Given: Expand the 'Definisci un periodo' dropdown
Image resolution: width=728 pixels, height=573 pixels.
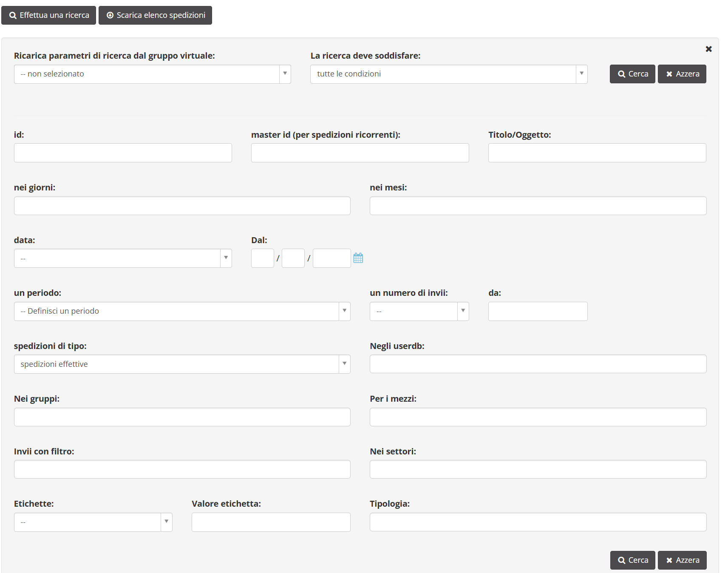Looking at the screenshot, I should [182, 311].
